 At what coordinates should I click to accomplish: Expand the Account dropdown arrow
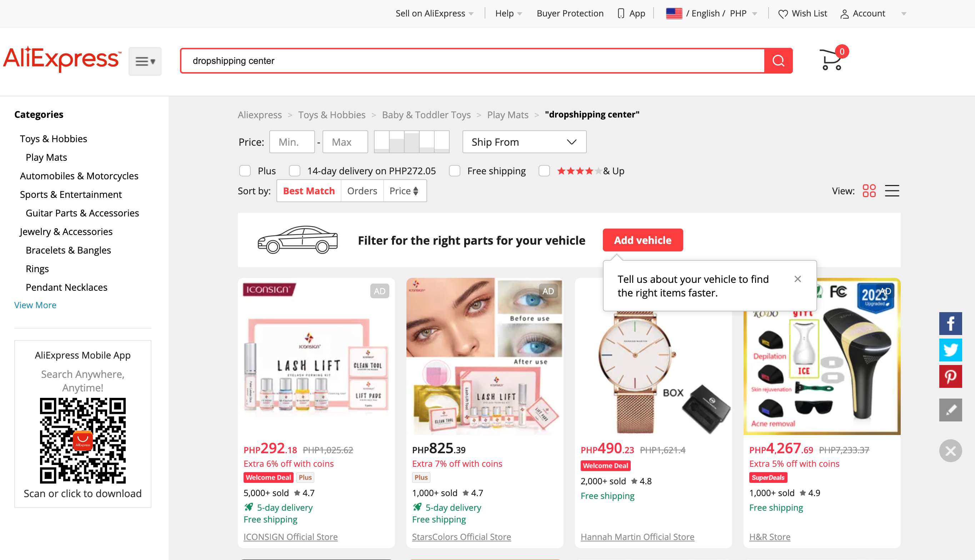904,14
